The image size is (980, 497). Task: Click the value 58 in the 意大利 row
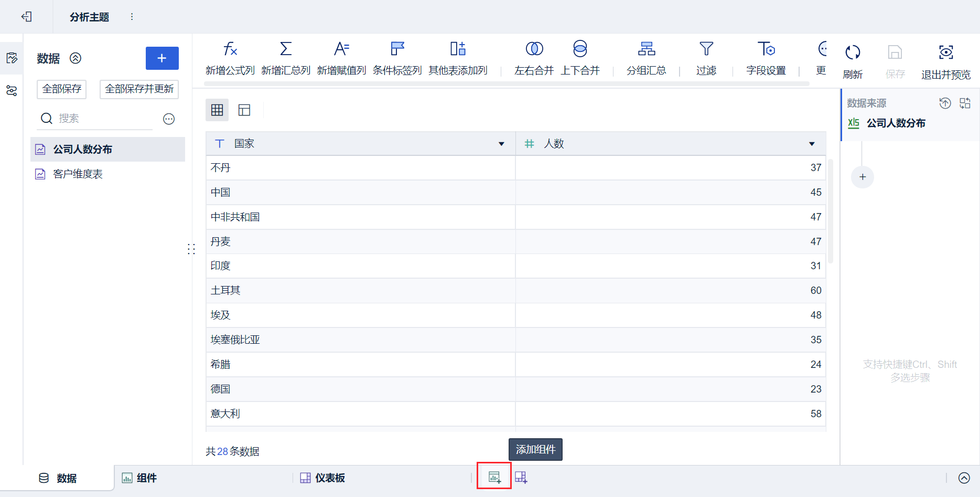816,414
